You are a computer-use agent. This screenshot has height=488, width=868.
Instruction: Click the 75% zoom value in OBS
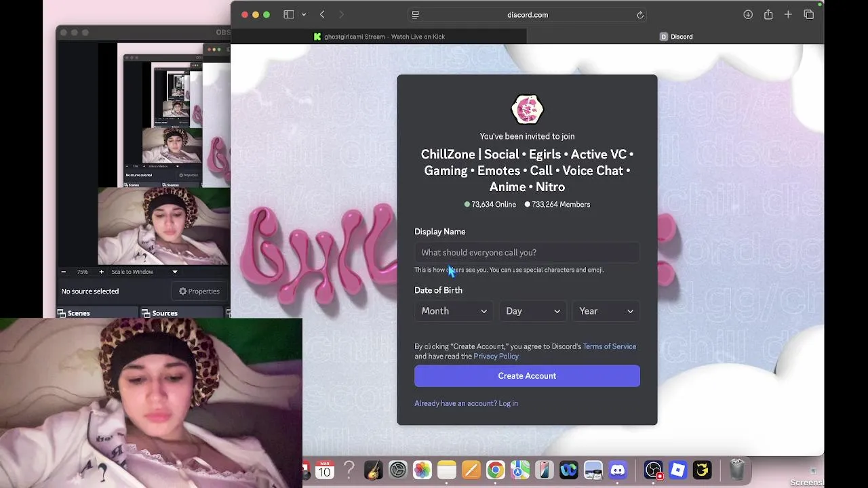pos(82,272)
